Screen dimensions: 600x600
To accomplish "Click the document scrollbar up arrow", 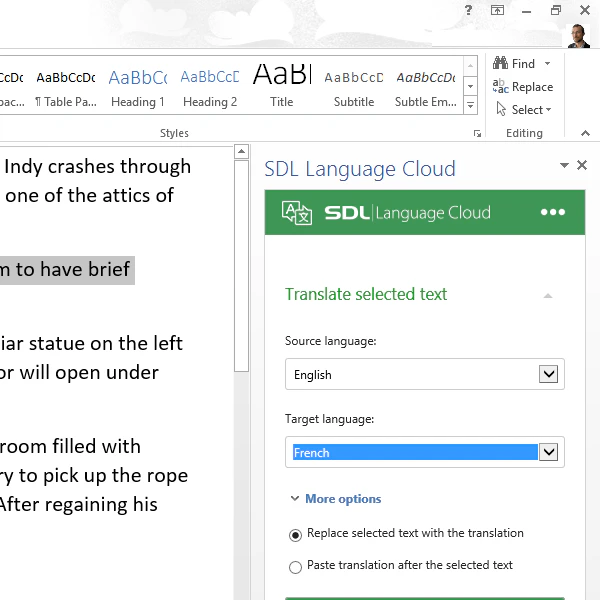I will coord(241,152).
